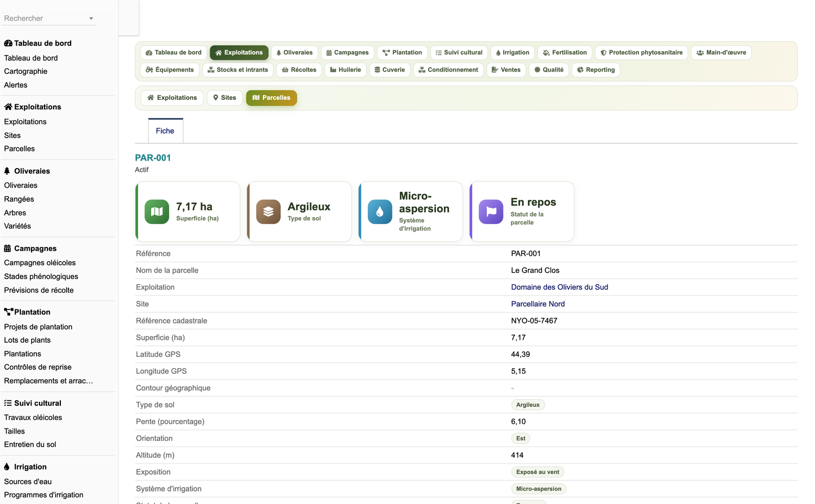Click the Exploitations sidebar house icon
This screenshot has height=504, width=815.
click(8, 107)
